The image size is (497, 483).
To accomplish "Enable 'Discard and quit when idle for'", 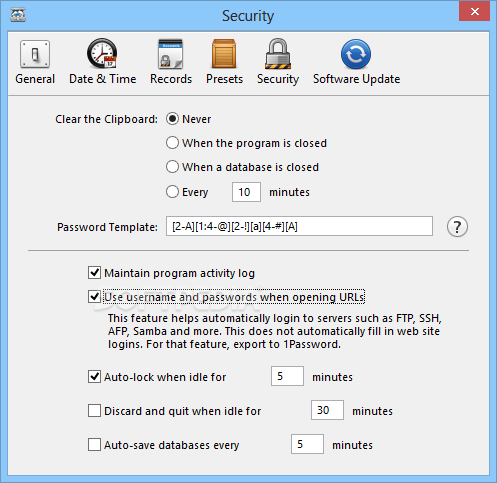I will [x=94, y=411].
